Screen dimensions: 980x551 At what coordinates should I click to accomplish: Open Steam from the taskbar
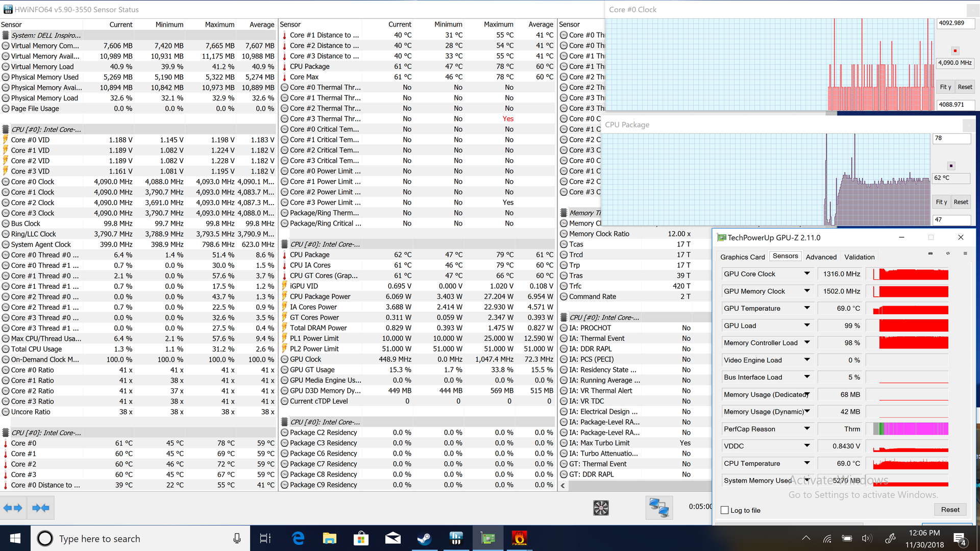(x=424, y=538)
